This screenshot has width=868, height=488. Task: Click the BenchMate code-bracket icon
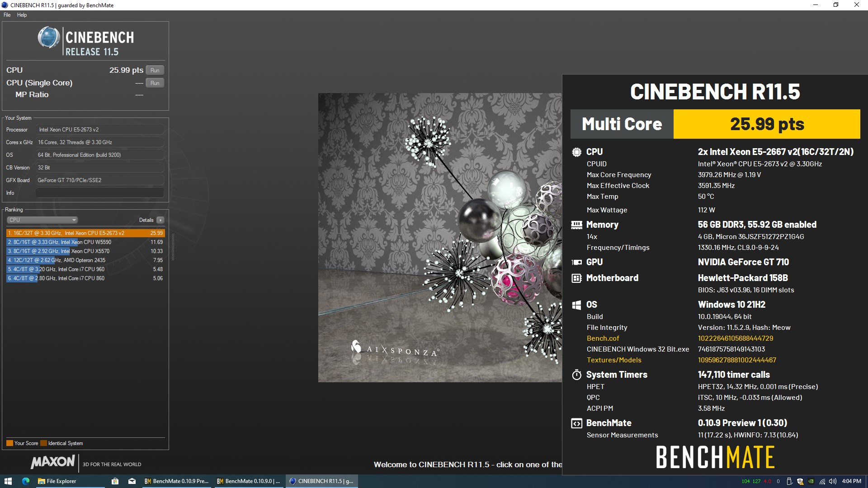(x=576, y=423)
